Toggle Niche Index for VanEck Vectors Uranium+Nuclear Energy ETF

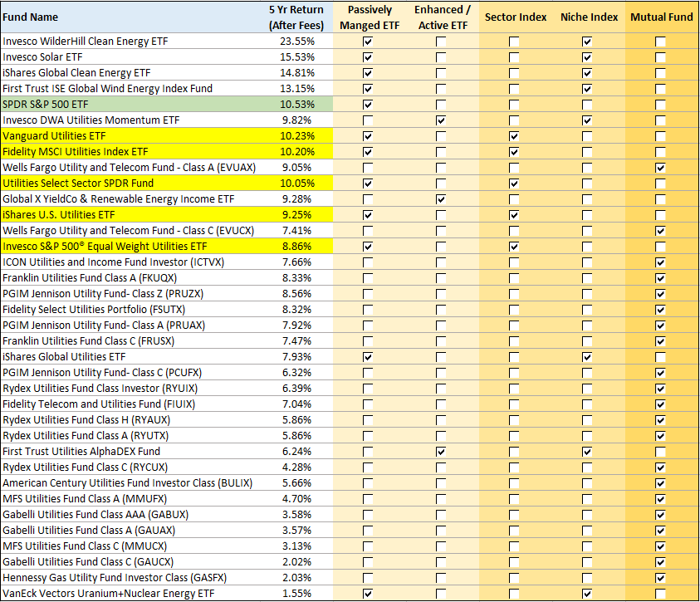pos(586,594)
